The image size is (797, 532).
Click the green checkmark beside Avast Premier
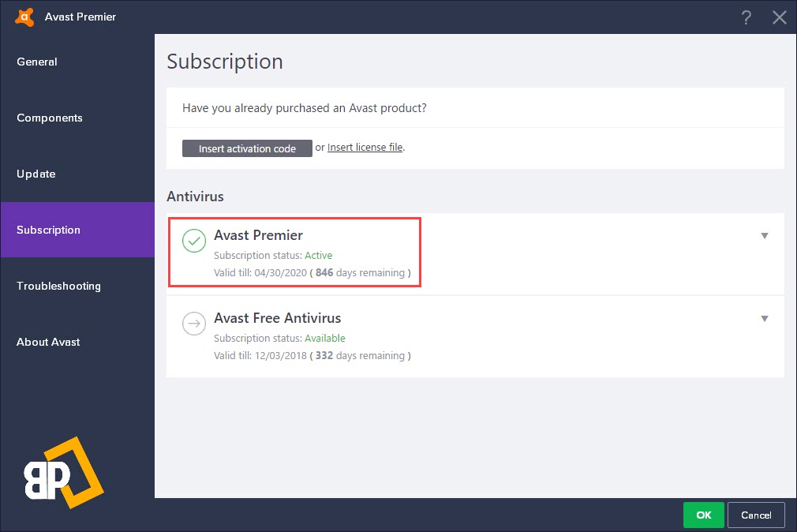point(194,241)
